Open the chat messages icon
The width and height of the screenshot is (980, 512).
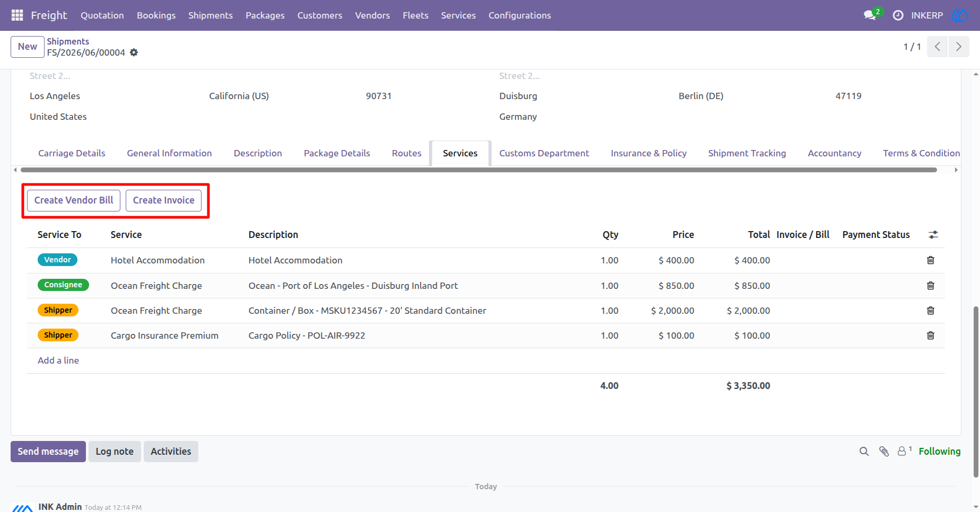tap(870, 15)
